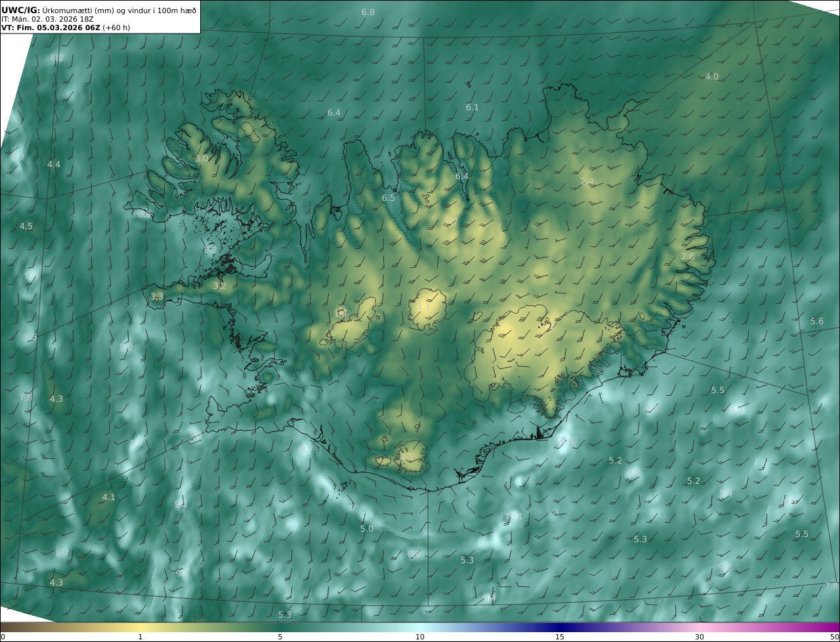The height and width of the screenshot is (642, 840).
Task: Click the 6.5 value label
Action: pyautogui.click(x=388, y=198)
